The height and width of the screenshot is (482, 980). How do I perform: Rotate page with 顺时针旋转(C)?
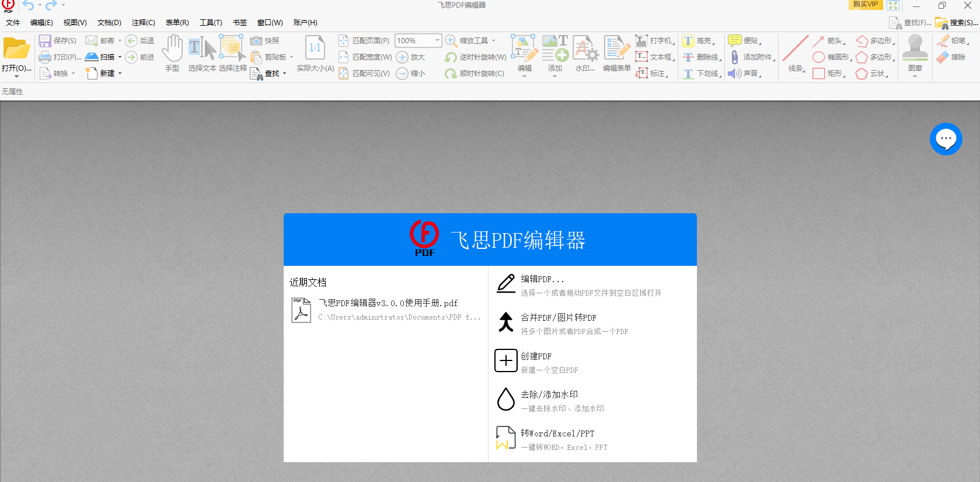[x=474, y=74]
